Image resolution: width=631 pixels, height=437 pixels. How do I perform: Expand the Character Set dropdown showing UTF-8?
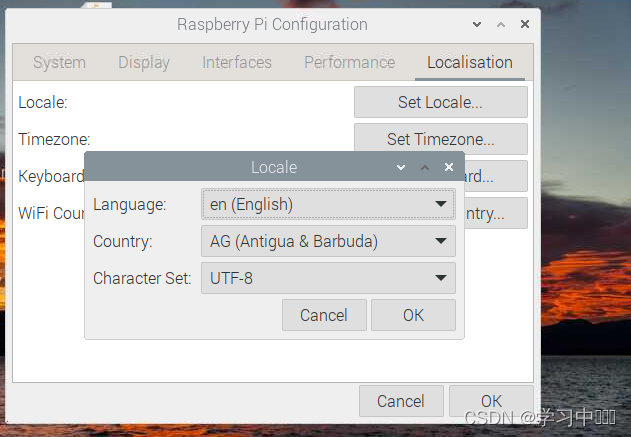tap(328, 278)
